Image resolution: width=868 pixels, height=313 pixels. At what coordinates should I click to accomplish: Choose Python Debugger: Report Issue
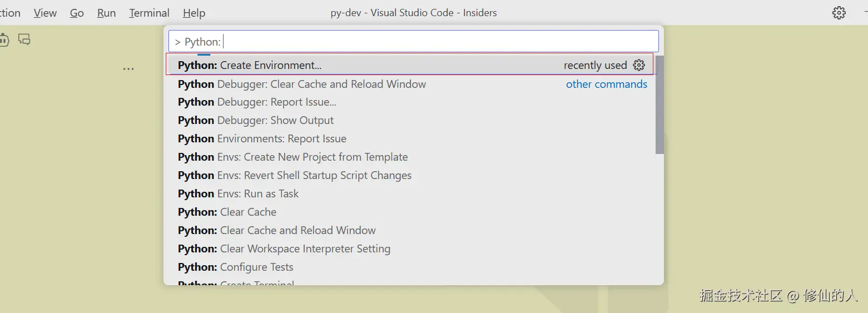(257, 102)
